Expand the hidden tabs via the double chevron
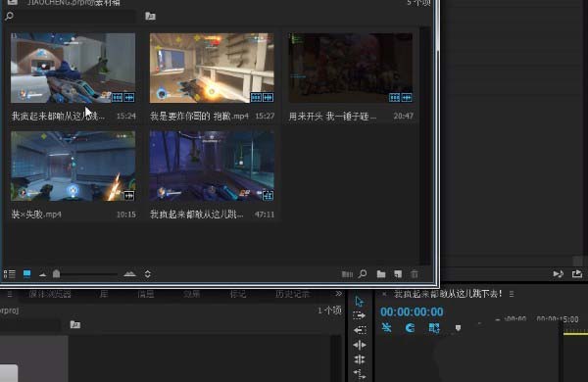The height and width of the screenshot is (382, 588). 338,294
